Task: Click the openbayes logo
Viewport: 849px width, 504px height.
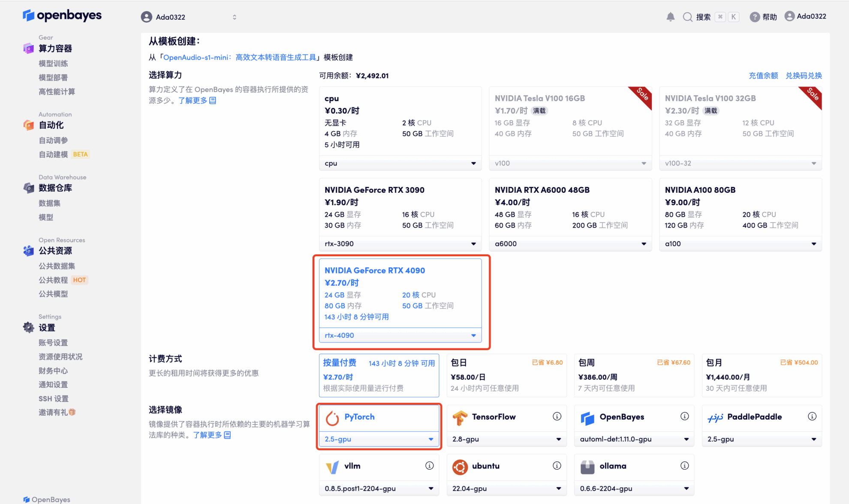Action: point(62,15)
